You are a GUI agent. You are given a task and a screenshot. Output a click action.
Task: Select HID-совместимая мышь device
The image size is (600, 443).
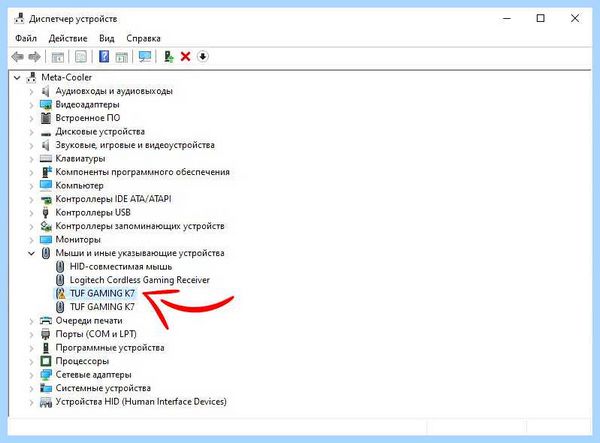pyautogui.click(x=121, y=267)
